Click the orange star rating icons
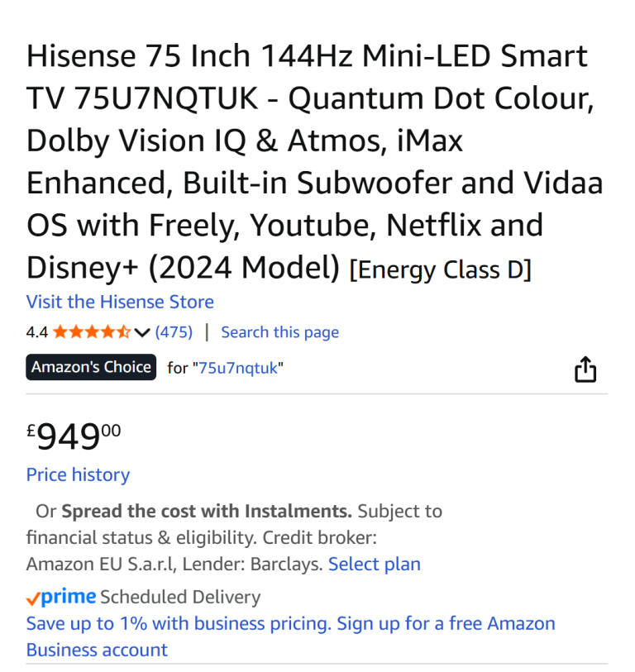The image size is (635, 672). (91, 332)
